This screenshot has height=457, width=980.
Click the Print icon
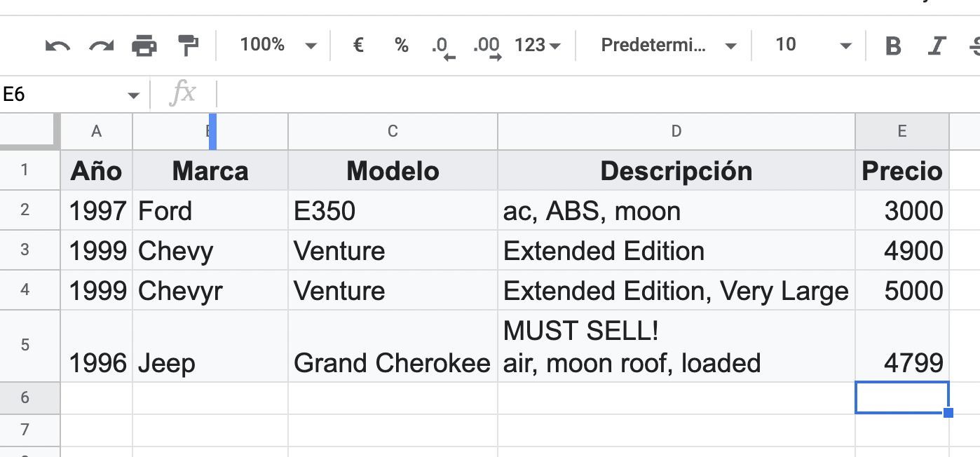[144, 46]
